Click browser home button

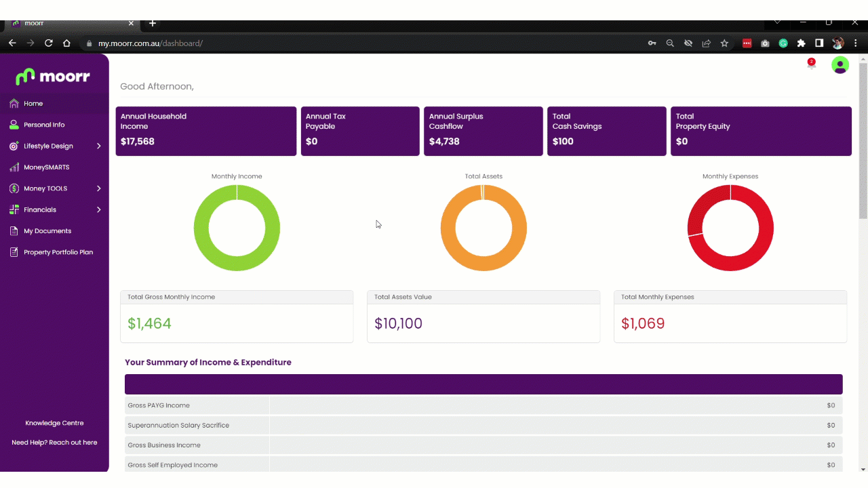pos(66,43)
